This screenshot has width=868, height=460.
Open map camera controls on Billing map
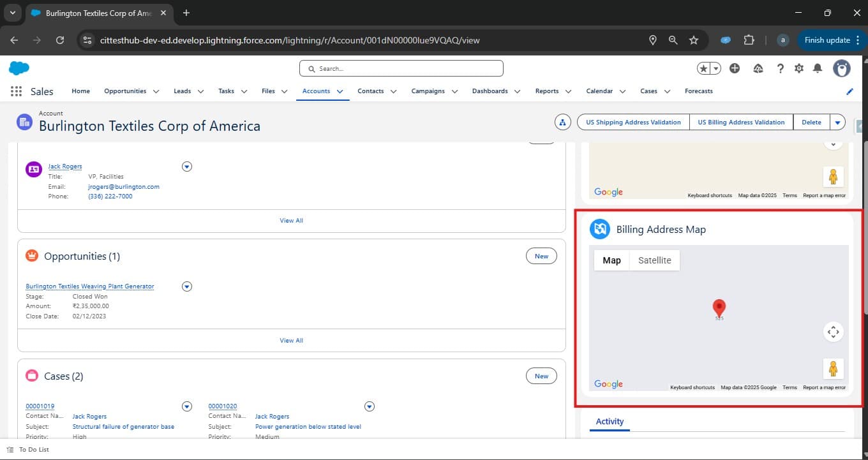[833, 332]
